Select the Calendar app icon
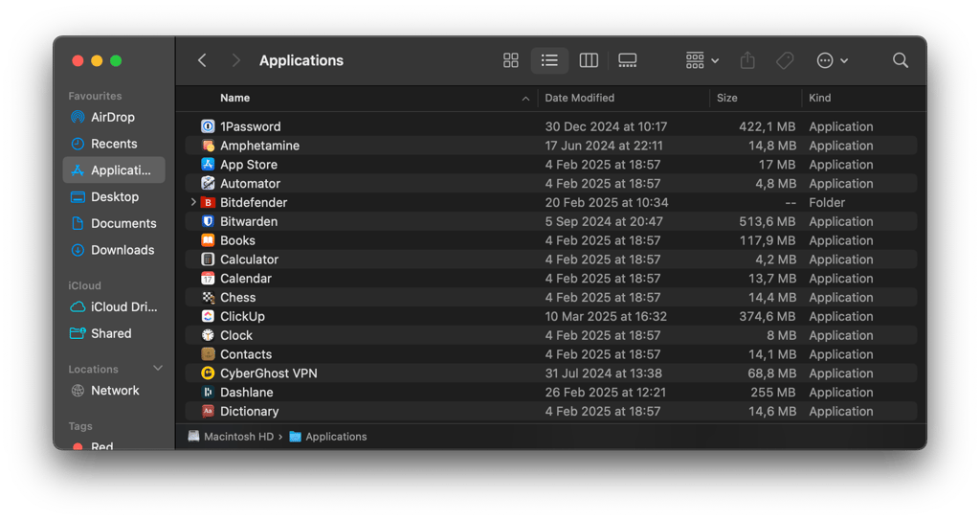Screen dimensions: 980x520 [208, 278]
